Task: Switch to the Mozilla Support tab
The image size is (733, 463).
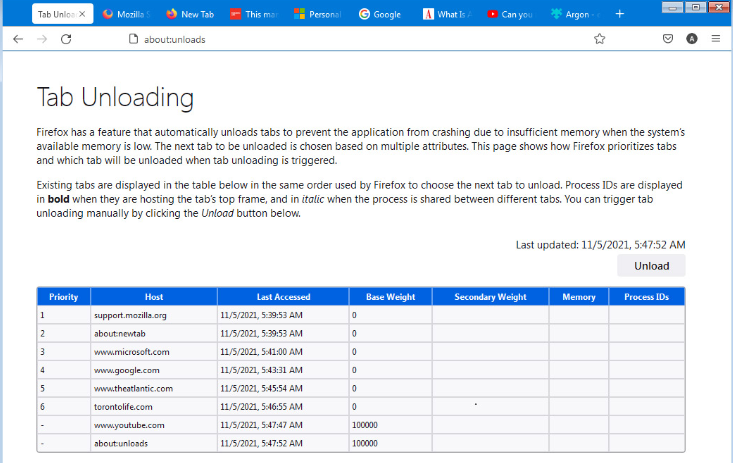Action: 127,14
